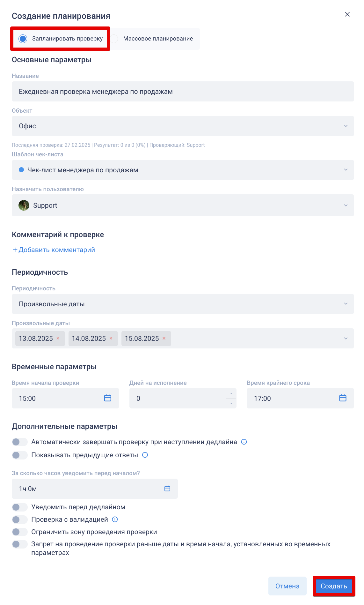364x605 pixels.
Task: Open calendar icon in start time field
Action: 108,398
